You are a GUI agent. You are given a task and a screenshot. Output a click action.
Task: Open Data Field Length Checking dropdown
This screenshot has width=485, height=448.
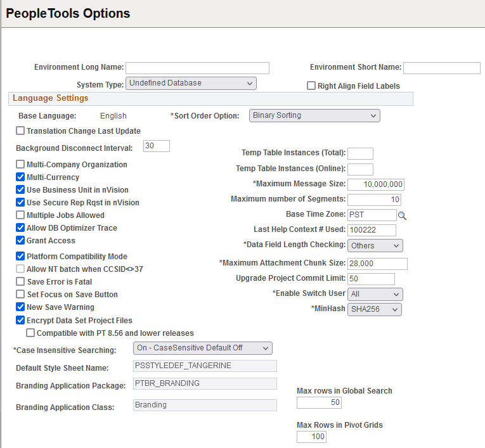pyautogui.click(x=375, y=245)
